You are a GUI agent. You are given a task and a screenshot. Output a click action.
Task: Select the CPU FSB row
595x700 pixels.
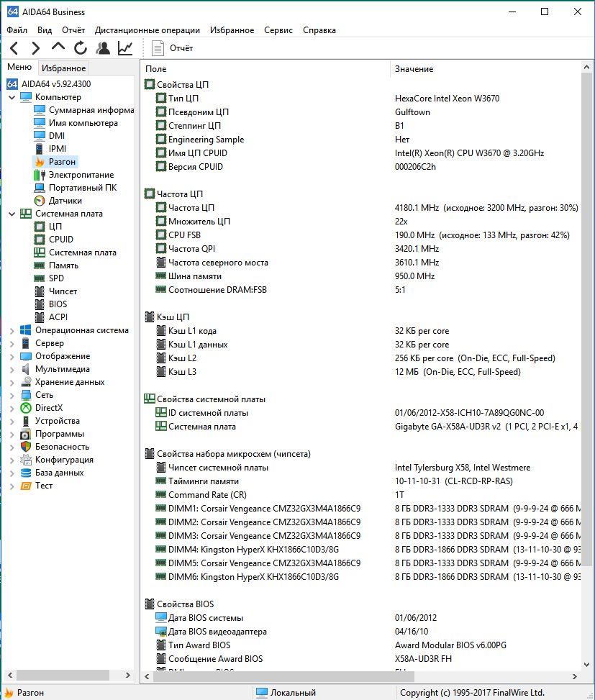pos(362,235)
